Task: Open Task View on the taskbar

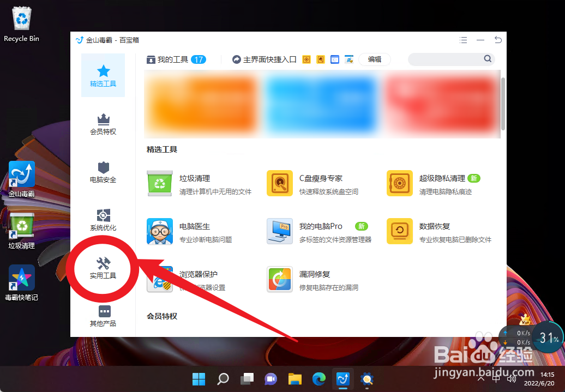Action: [247, 379]
